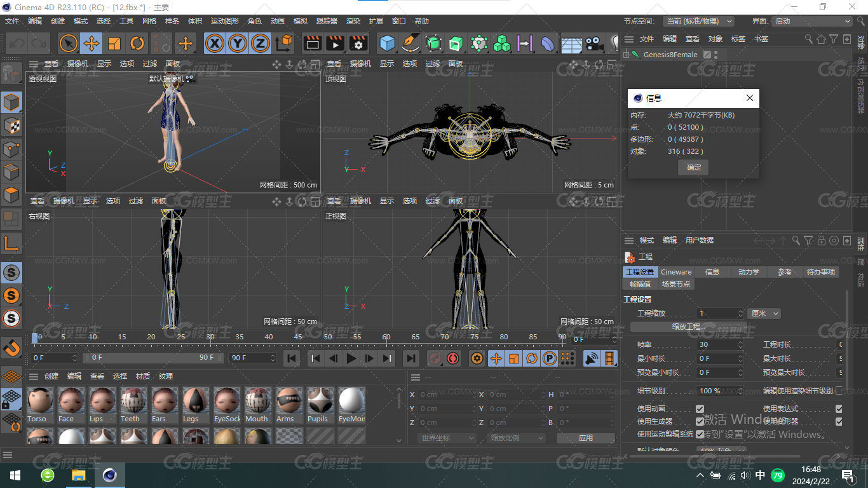868x488 pixels.
Task: Add a camera from the toolbar
Action: point(594,43)
